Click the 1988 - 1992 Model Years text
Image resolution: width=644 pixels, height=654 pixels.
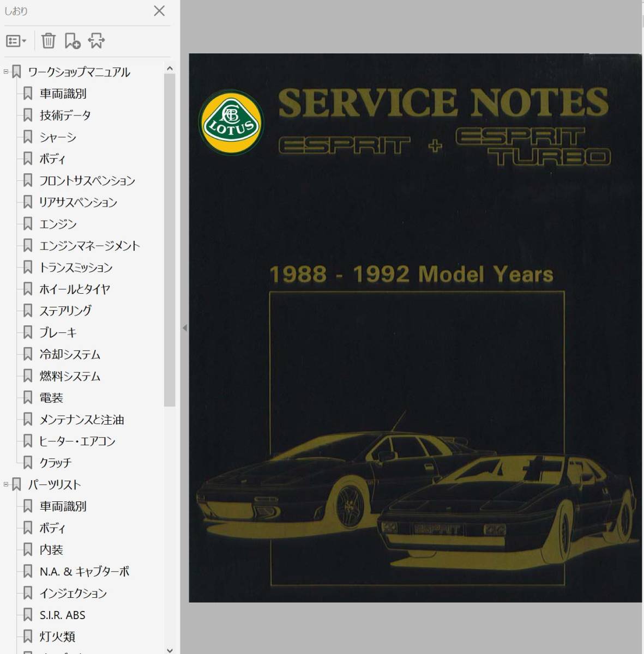pos(412,274)
